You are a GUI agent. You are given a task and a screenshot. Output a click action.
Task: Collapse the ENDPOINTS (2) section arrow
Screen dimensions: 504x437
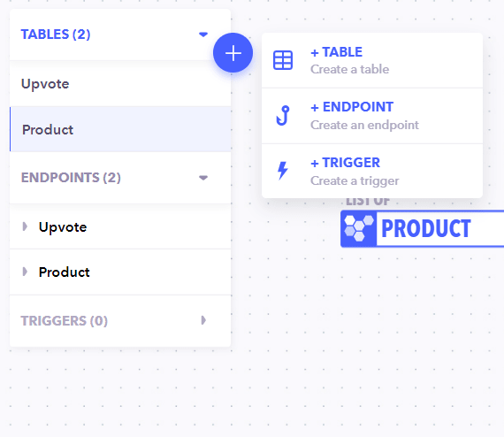pyautogui.click(x=203, y=178)
